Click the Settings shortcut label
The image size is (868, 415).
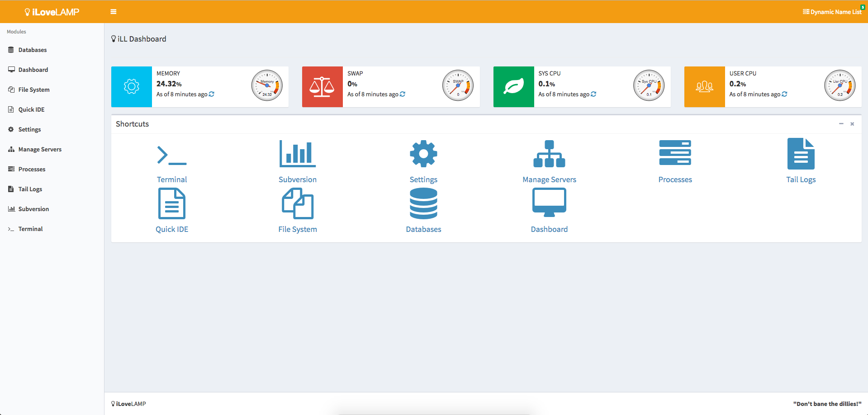pyautogui.click(x=423, y=179)
